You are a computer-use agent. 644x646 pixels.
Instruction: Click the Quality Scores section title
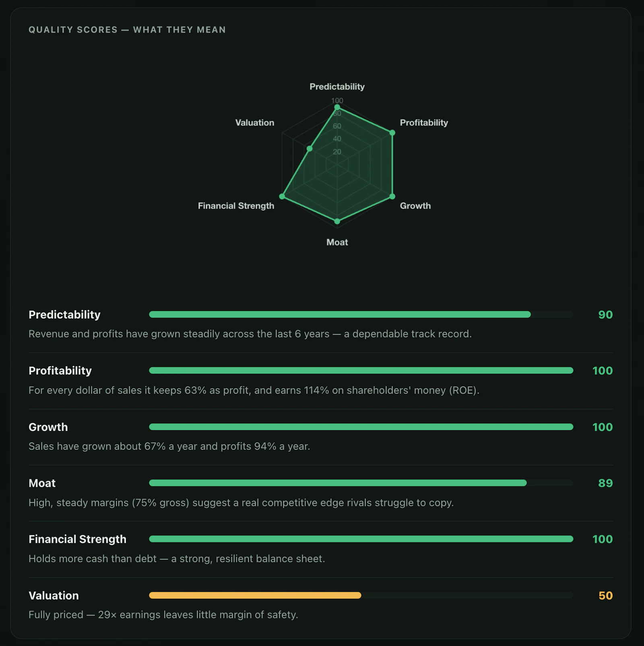(127, 30)
